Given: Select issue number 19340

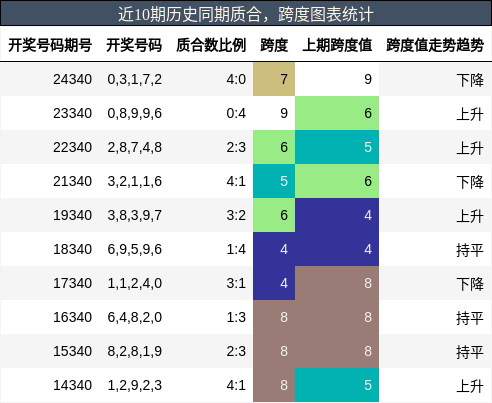Looking at the screenshot, I should pyautogui.click(x=73, y=215).
